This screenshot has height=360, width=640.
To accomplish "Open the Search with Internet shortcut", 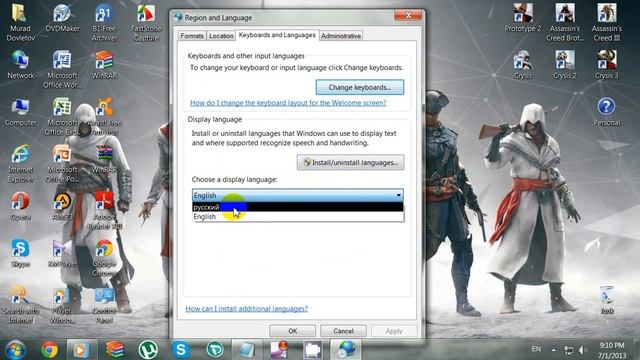I will coord(20,304).
